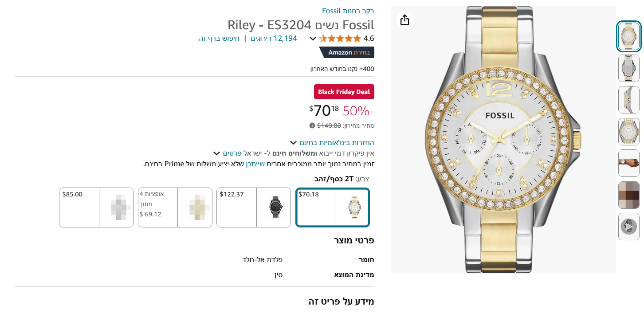Select the first watch front-view thumbnail
Image resolution: width=644 pixels, height=317 pixels.
click(x=628, y=36)
